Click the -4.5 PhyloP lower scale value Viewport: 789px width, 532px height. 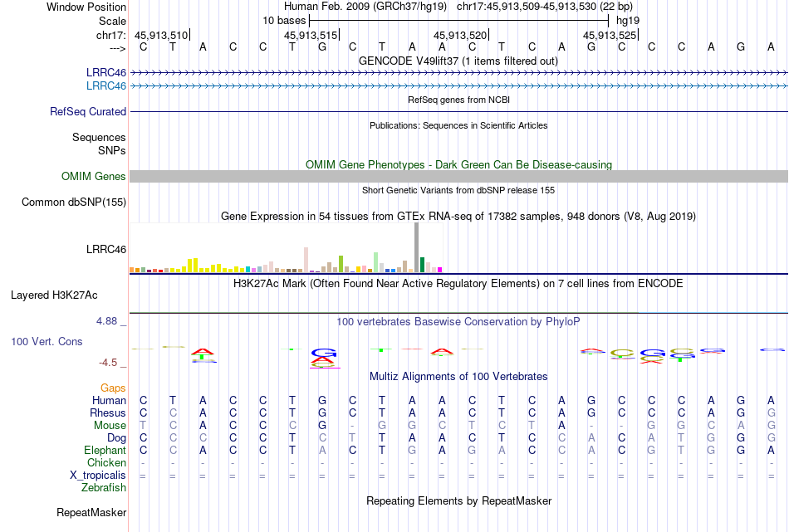click(108, 363)
